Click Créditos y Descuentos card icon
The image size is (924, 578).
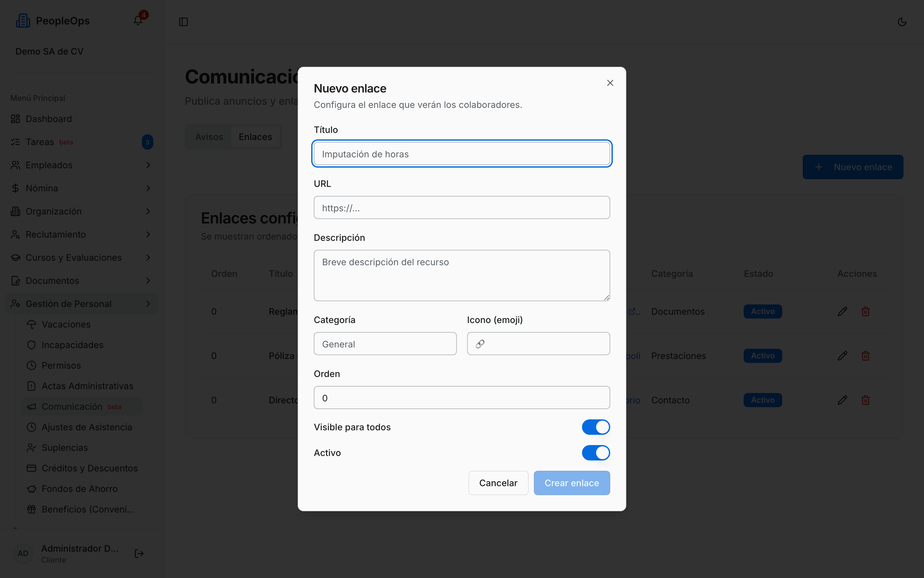[31, 468]
